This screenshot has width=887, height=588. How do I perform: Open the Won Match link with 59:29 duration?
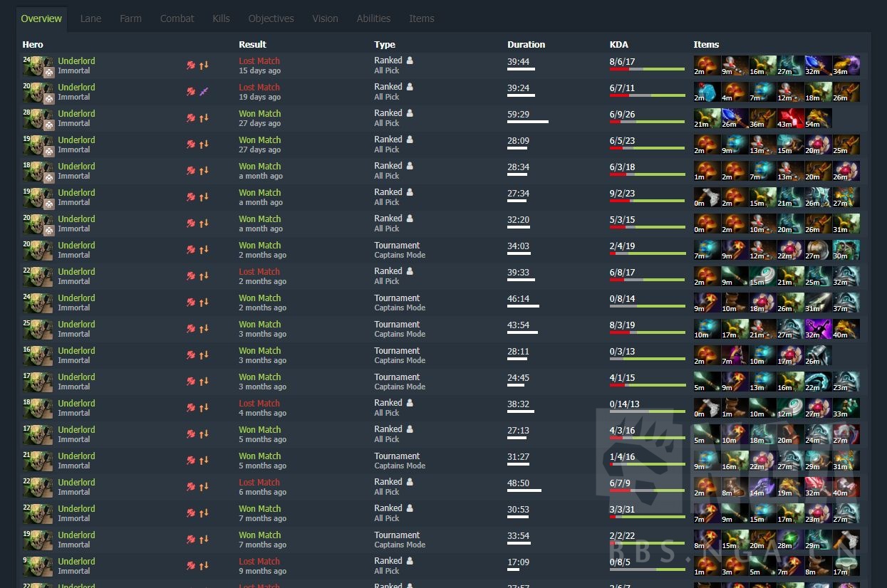[260, 114]
